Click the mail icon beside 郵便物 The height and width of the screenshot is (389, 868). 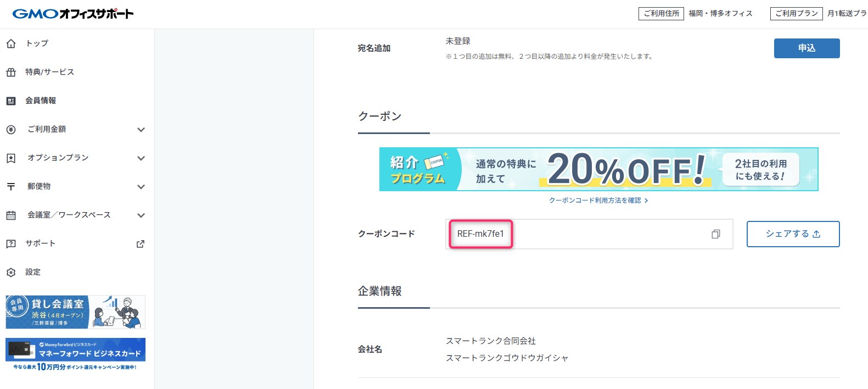[11, 186]
